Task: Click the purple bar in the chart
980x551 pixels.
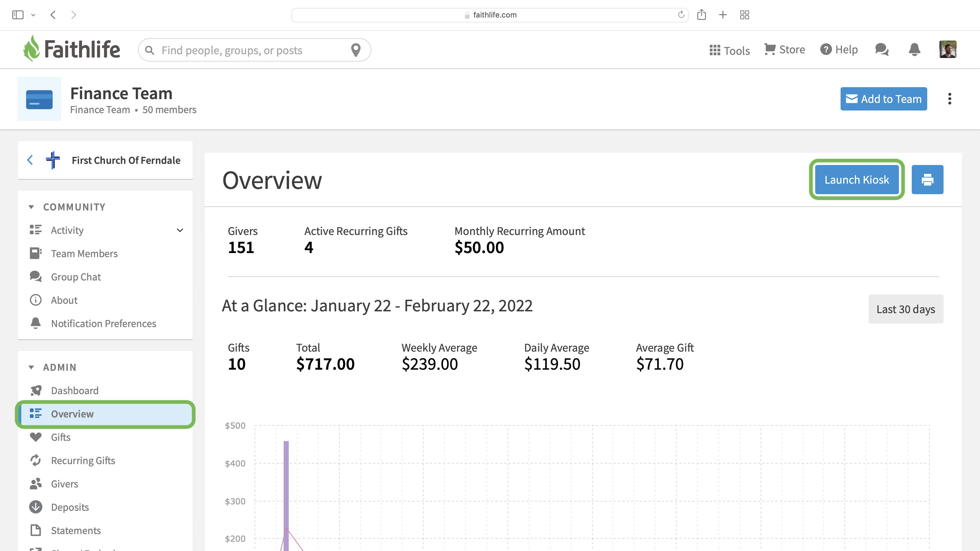Action: pos(286,496)
